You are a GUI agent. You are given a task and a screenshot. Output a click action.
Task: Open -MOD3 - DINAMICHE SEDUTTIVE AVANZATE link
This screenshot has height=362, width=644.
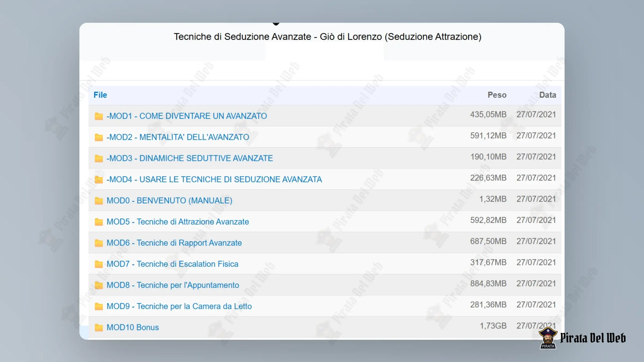[x=190, y=158]
